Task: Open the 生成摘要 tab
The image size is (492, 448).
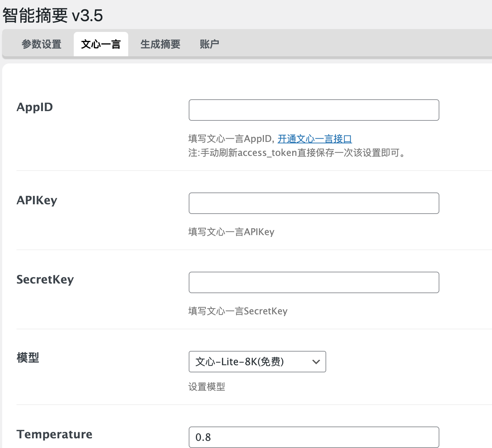Action: point(160,44)
